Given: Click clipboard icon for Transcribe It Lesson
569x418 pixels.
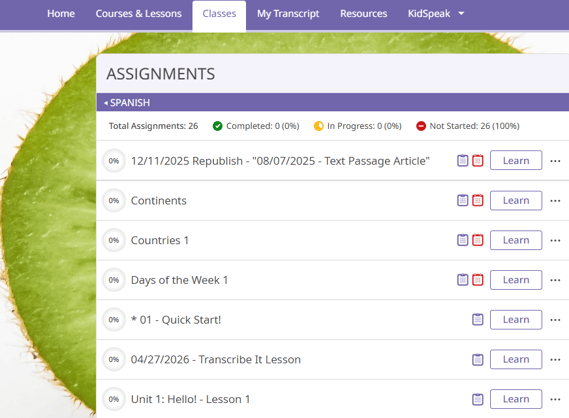Looking at the screenshot, I should click(478, 359).
